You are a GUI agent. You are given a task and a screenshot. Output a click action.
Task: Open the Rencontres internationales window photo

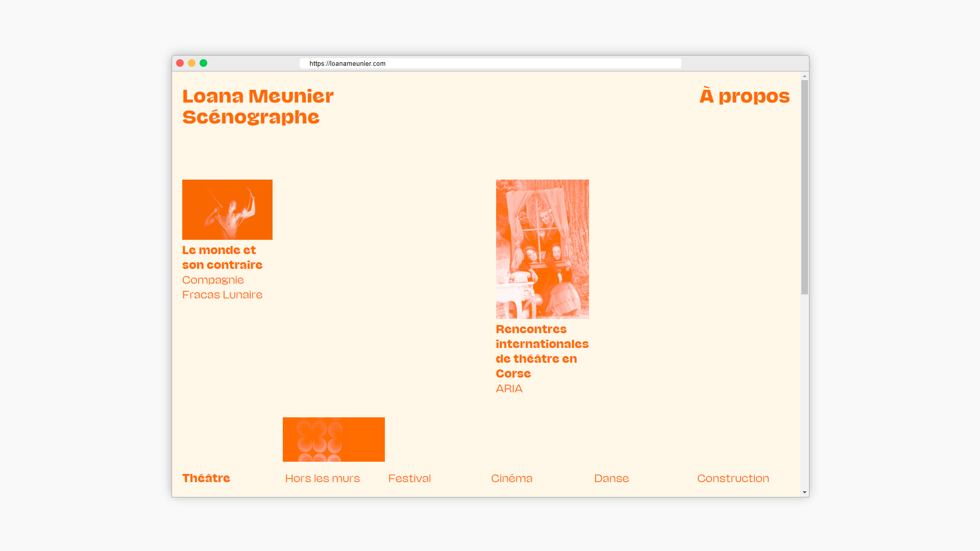[542, 249]
